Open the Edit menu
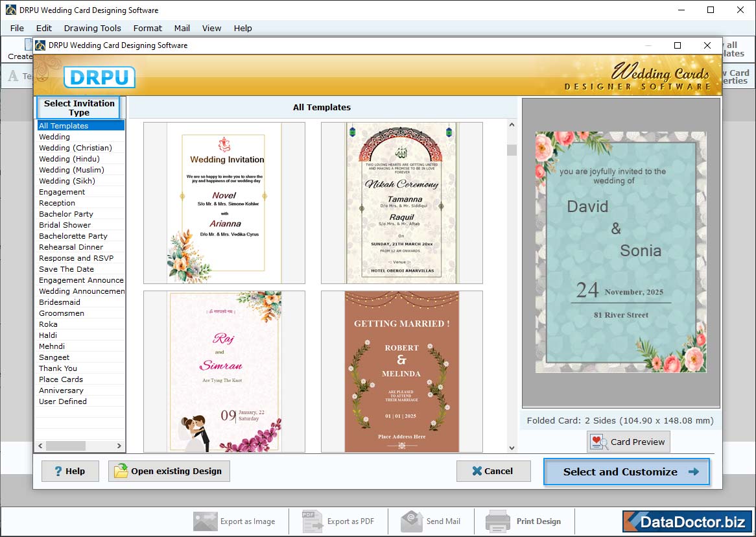756x537 pixels. (x=44, y=28)
